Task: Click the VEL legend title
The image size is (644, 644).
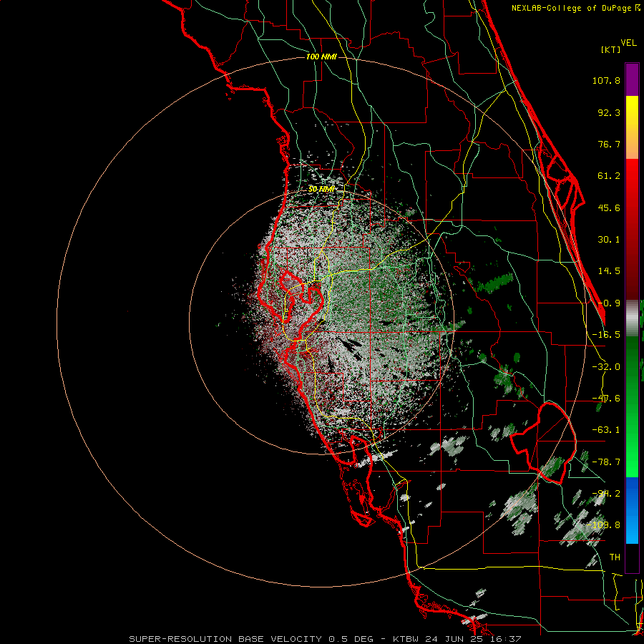Action: [628, 43]
